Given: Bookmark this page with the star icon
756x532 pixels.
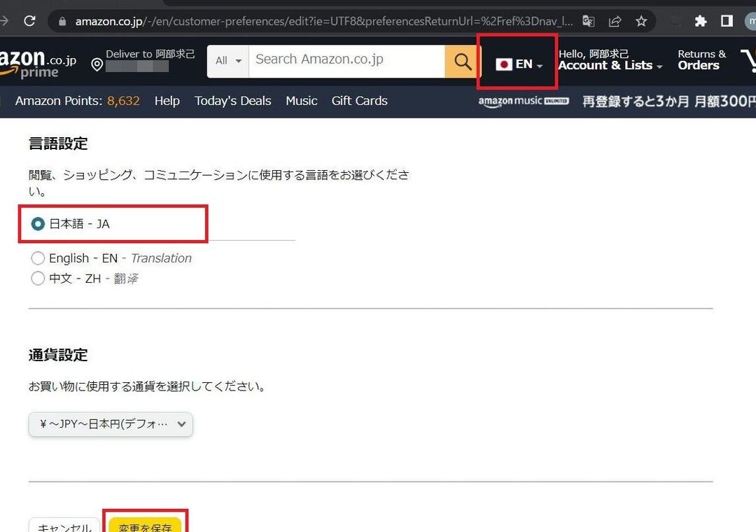Looking at the screenshot, I should point(640,21).
